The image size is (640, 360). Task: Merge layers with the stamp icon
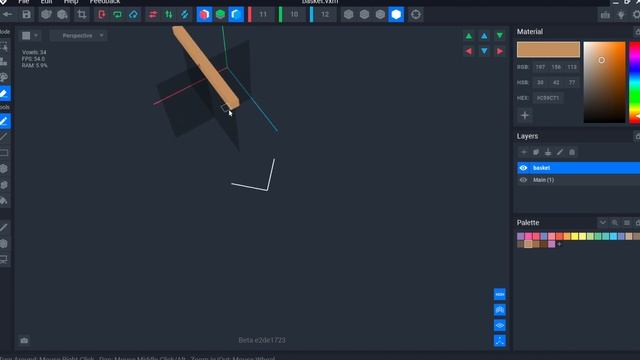click(x=548, y=152)
